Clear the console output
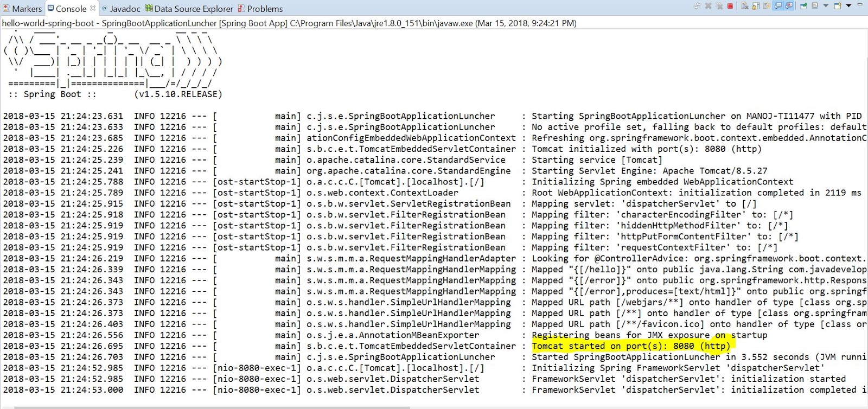The height and width of the screenshot is (409, 868). pyautogui.click(x=745, y=6)
